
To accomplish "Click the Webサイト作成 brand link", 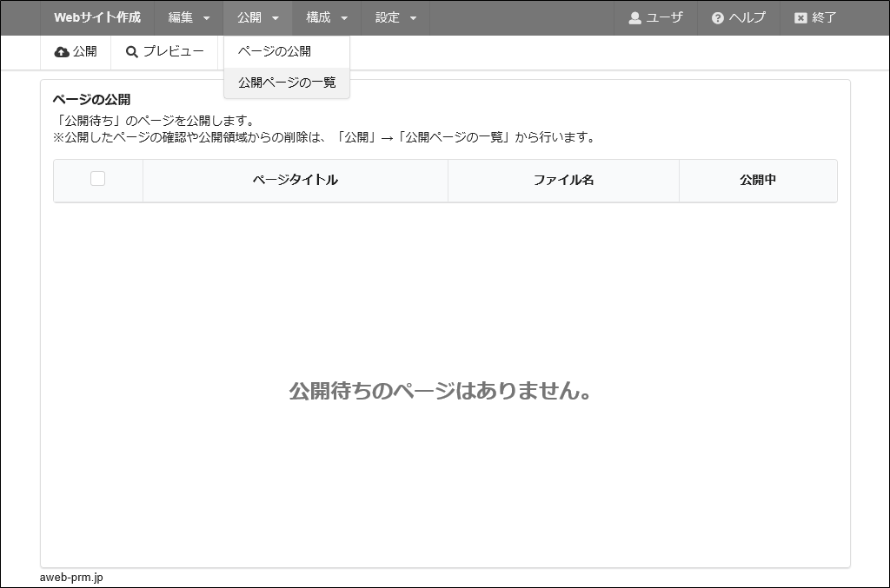I will click(96, 17).
